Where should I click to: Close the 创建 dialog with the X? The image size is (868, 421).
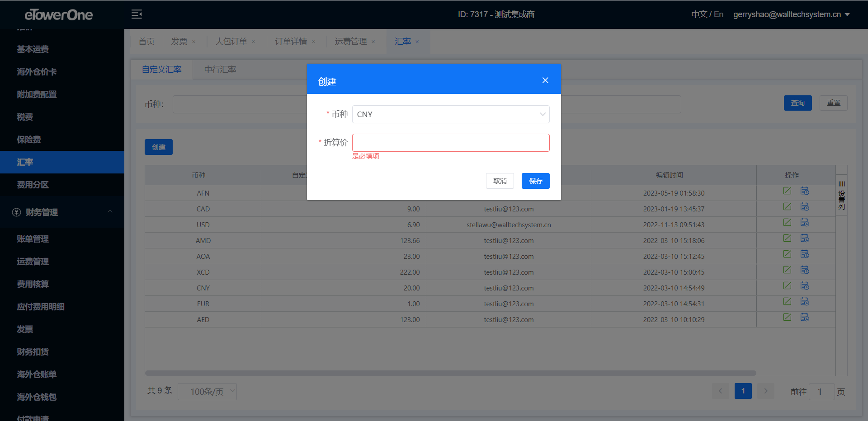point(545,80)
